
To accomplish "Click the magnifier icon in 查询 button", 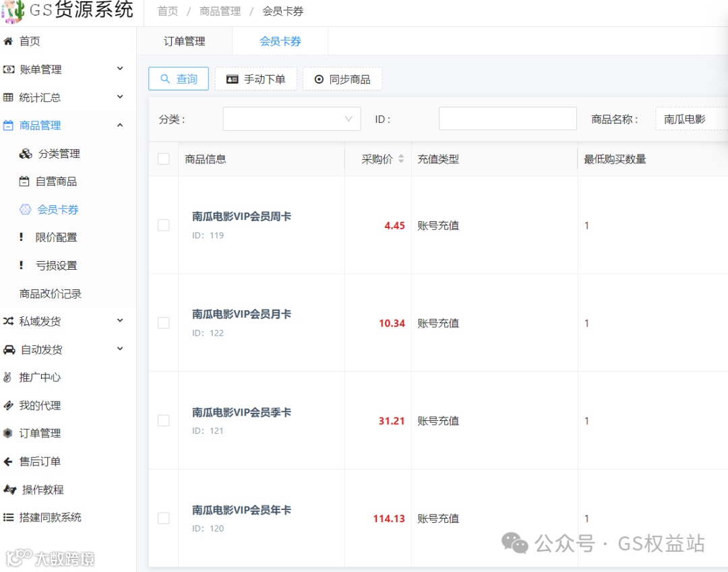I will (165, 79).
